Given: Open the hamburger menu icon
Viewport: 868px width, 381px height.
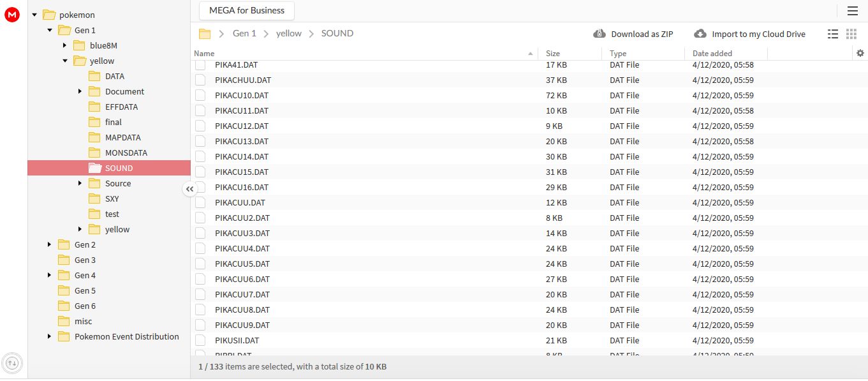Looking at the screenshot, I should pos(853,11).
